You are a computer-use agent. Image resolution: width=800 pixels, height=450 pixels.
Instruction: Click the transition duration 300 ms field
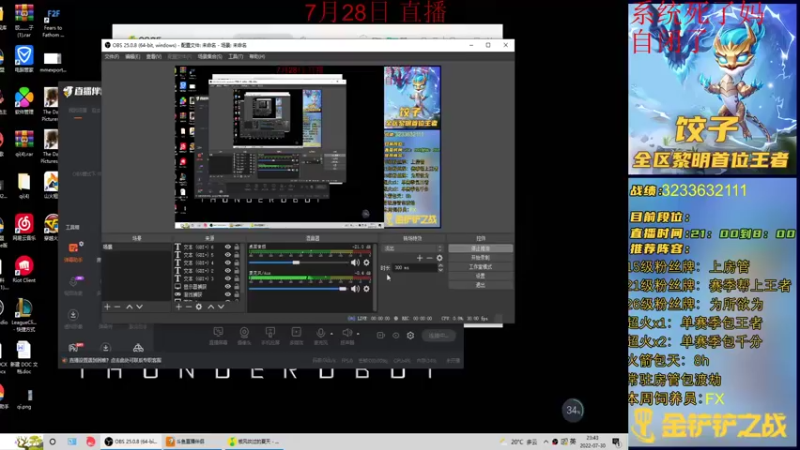[x=414, y=267]
